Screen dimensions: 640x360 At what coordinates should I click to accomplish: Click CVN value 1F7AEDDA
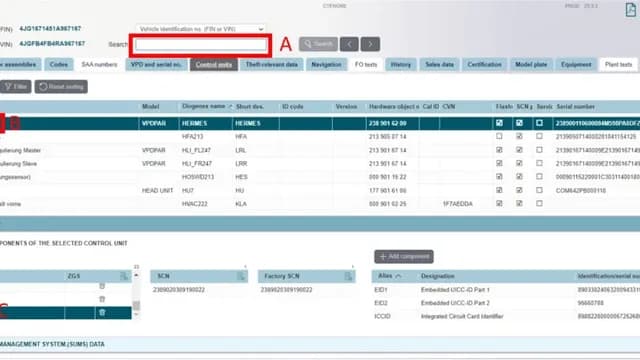tap(458, 204)
